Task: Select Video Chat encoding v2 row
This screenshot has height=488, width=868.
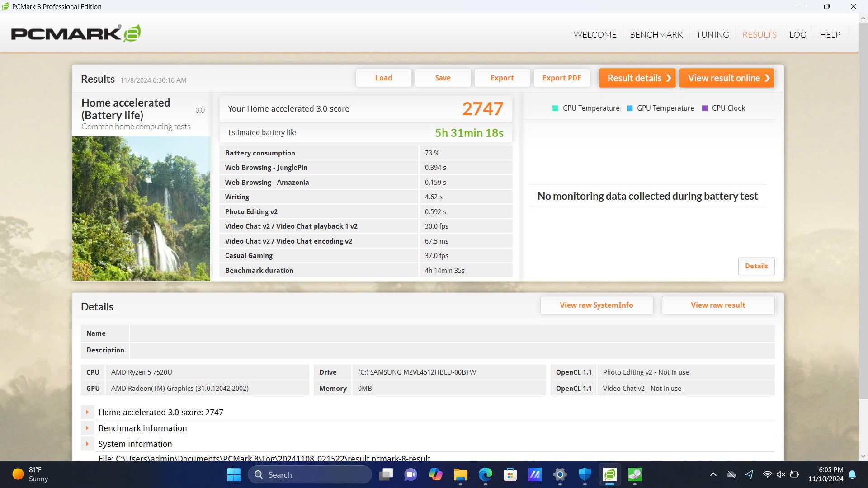Action: (x=366, y=241)
